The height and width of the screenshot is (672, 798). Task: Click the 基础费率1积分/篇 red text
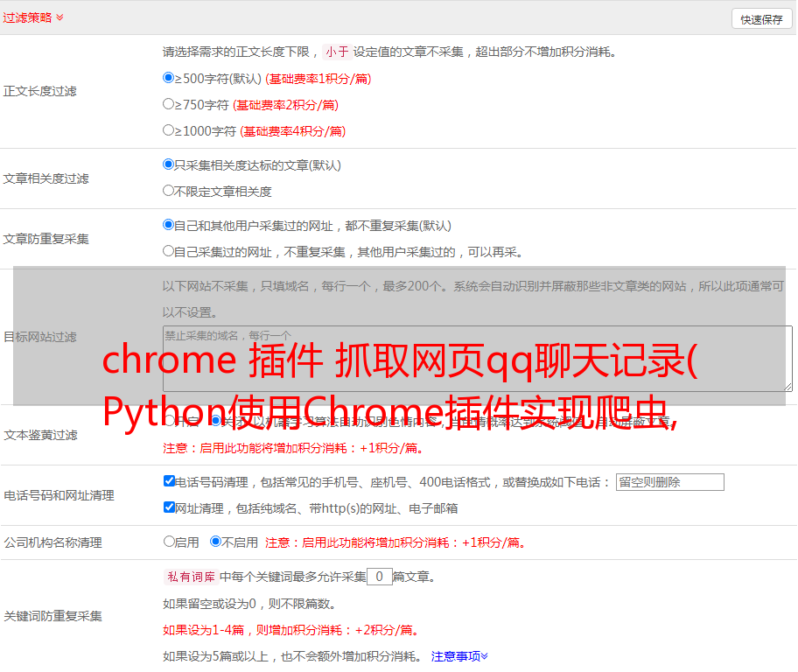pos(318,79)
